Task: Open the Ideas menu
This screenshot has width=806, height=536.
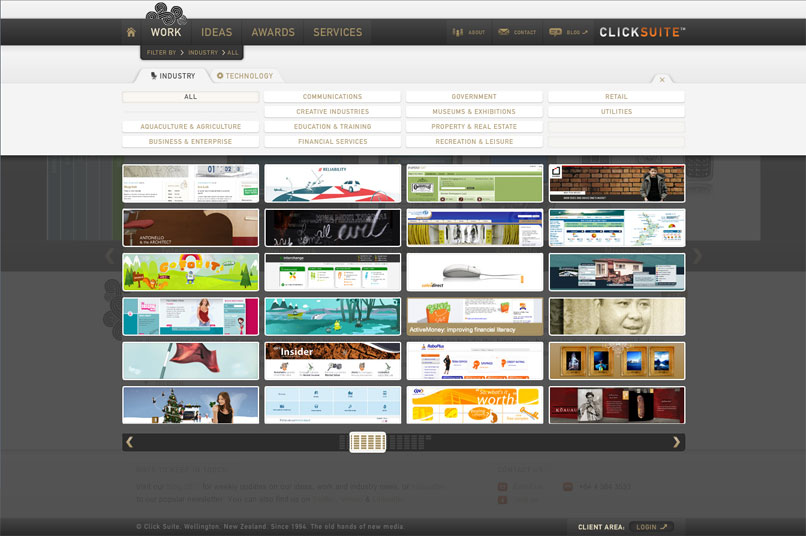Action: pos(216,32)
